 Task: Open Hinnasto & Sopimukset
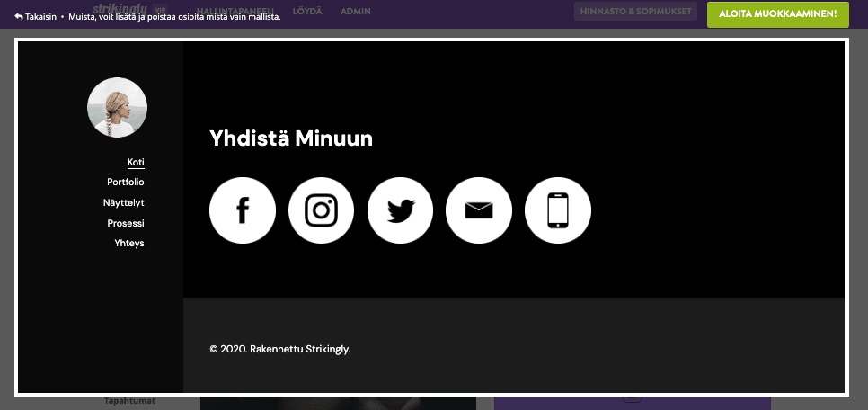(635, 11)
